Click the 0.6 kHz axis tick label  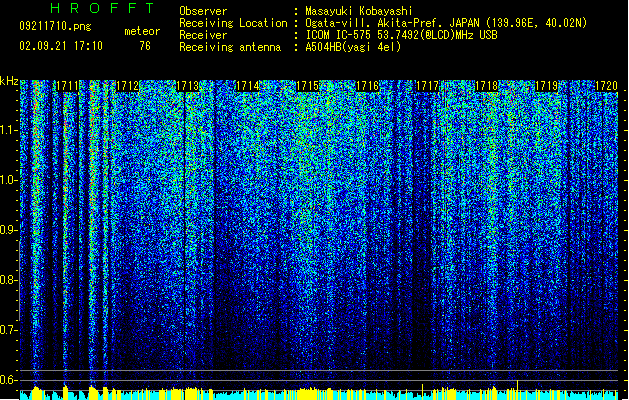(8, 380)
